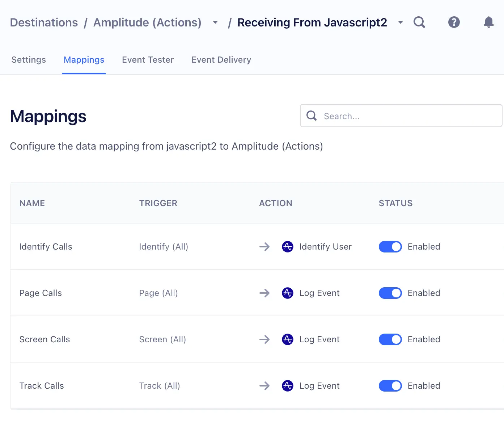Screen dimensions: 504x422
Task: Click Enabled label in Track Calls row
Action: coord(424,386)
